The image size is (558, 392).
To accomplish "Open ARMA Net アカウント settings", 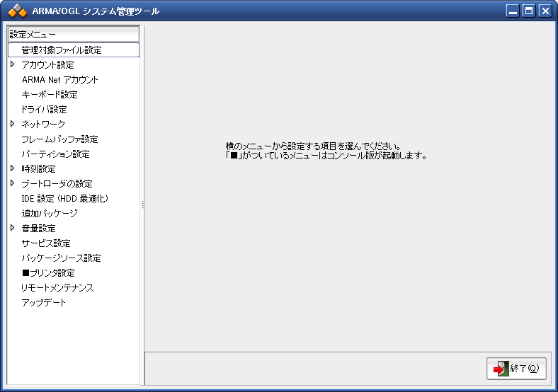I will [60, 80].
